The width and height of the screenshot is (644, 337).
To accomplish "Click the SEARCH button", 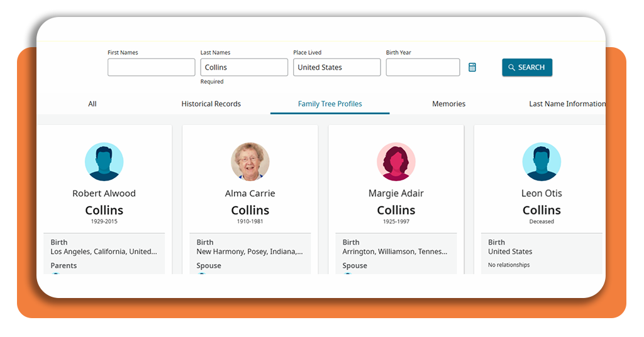I will tap(527, 67).
